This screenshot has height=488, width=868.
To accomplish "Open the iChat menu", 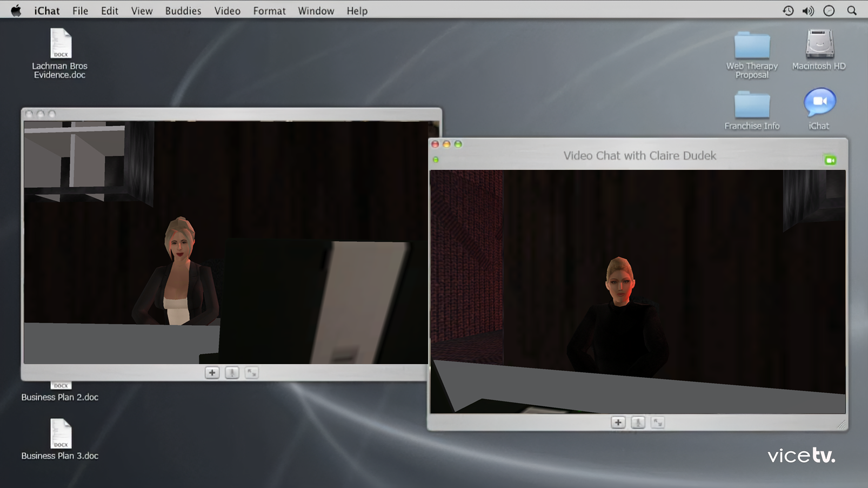I will coord(47,11).
